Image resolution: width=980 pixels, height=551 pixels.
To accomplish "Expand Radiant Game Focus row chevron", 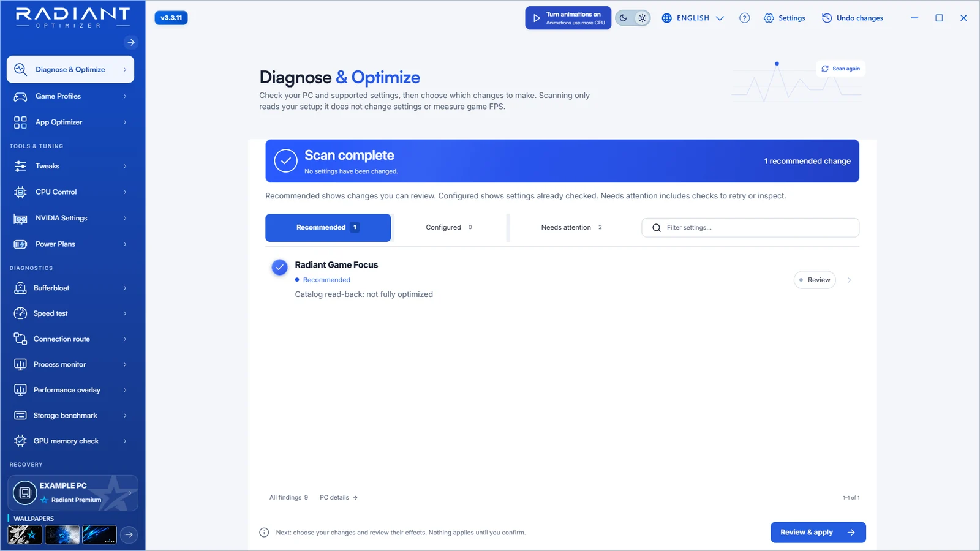I will coord(849,280).
